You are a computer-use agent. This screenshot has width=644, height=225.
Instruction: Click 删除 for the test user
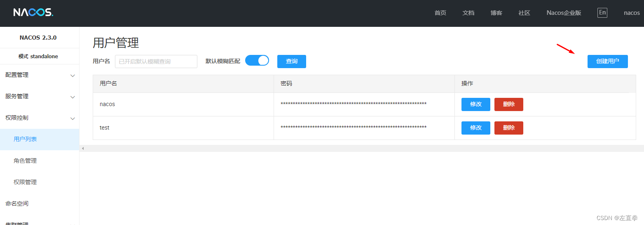(509, 128)
